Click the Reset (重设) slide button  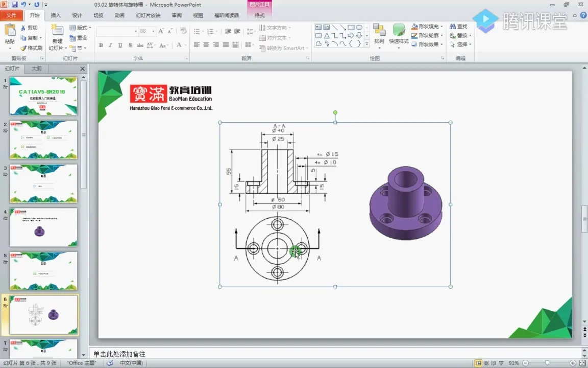78,38
